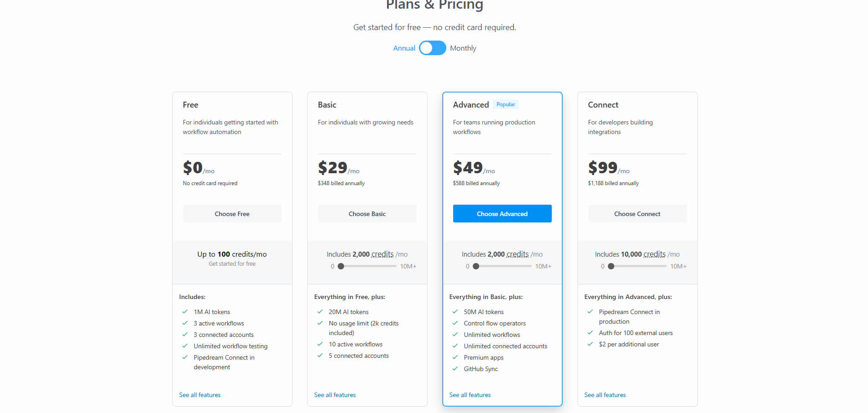Click the checkmark beside Unlimited workflows
The width and height of the screenshot is (868, 413).
[455, 335]
